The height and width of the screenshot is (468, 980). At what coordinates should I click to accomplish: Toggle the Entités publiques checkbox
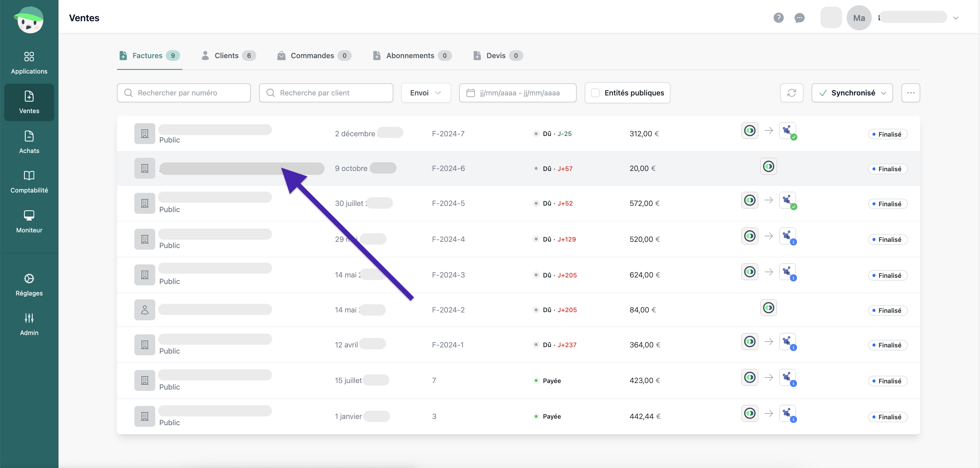[595, 93]
